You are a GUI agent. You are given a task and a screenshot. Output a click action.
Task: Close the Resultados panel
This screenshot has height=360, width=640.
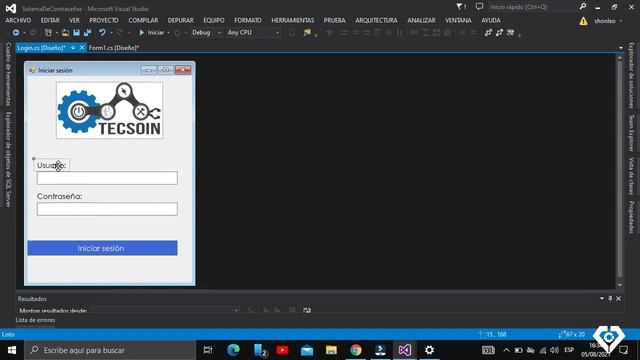coord(618,298)
